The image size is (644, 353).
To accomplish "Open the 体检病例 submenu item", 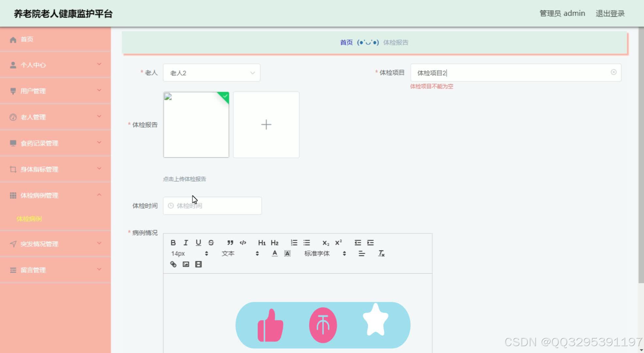I will [29, 219].
